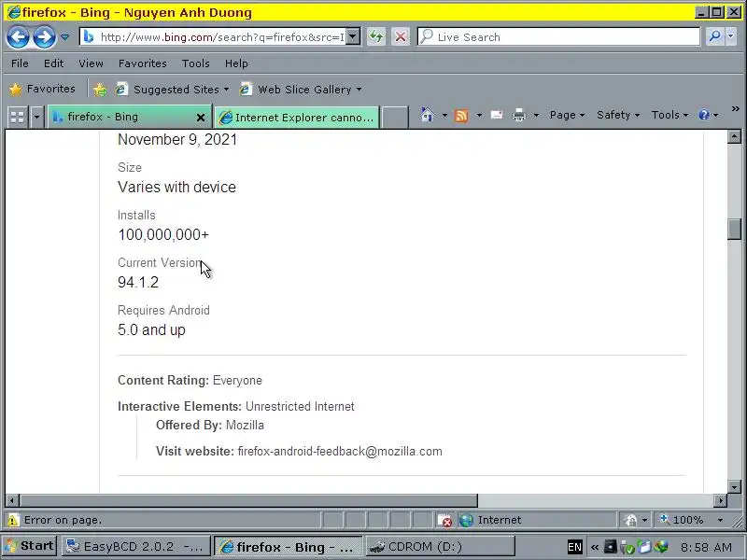Screen dimensions: 747x560
Task: Open the Tools command bar menu
Action: click(x=669, y=115)
